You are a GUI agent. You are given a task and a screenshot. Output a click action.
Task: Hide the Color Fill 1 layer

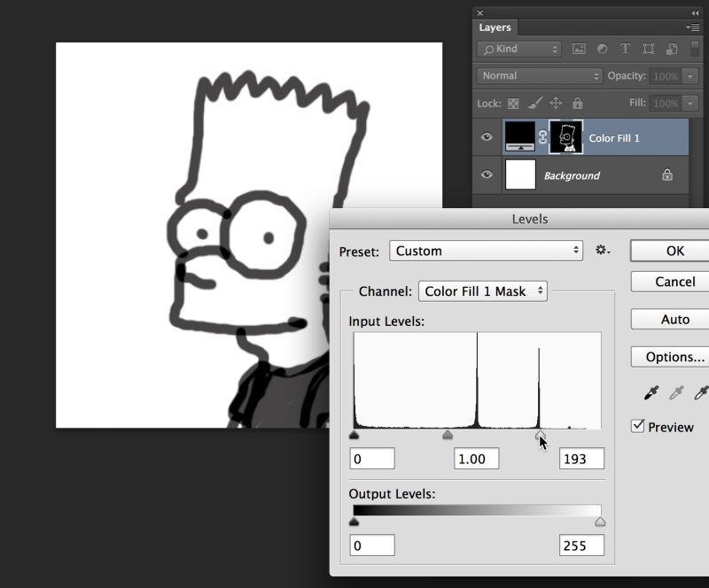487,136
